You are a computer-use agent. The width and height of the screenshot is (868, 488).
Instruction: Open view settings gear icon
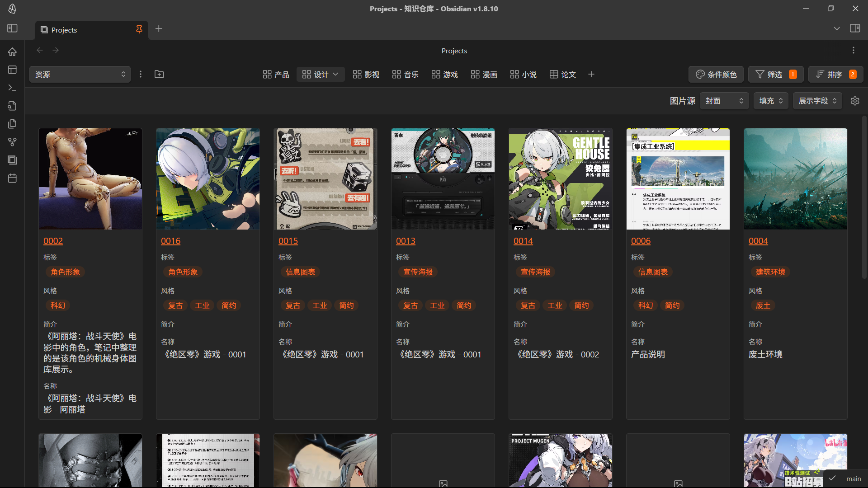[x=854, y=101]
